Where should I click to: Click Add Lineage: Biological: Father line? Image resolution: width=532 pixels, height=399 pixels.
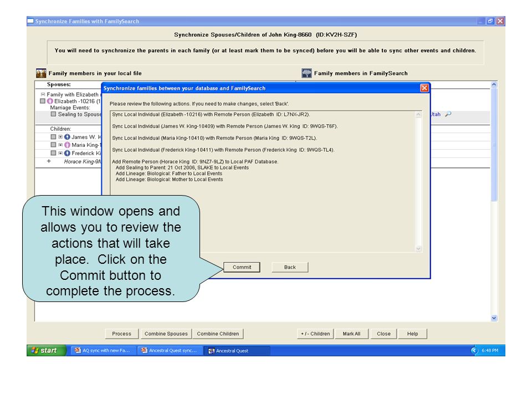pyautogui.click(x=169, y=173)
